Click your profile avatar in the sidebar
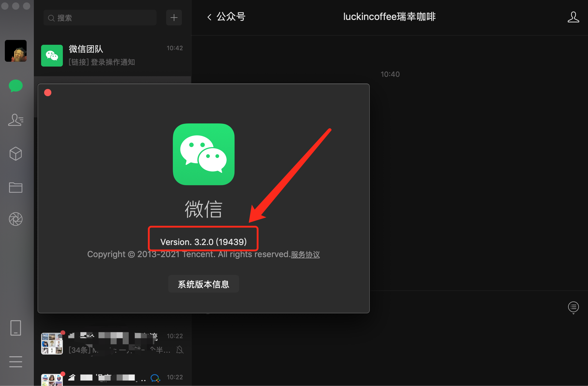Viewport: 588px width, 386px height. pyautogui.click(x=16, y=51)
